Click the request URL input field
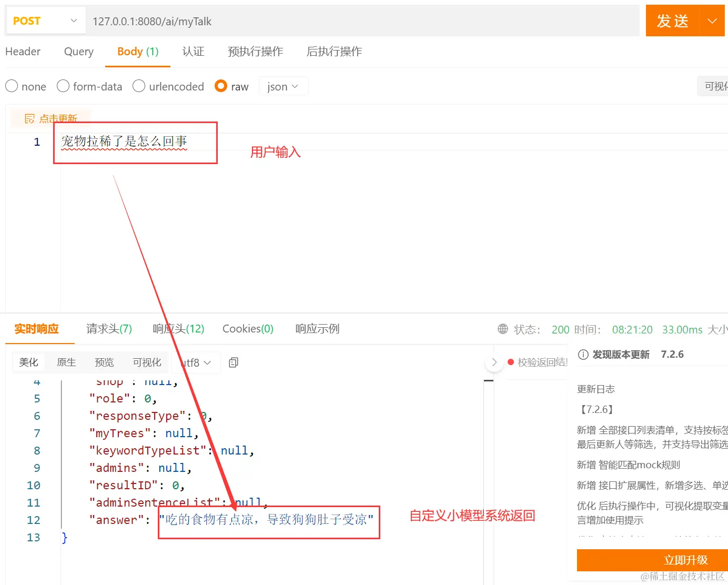 point(316,21)
